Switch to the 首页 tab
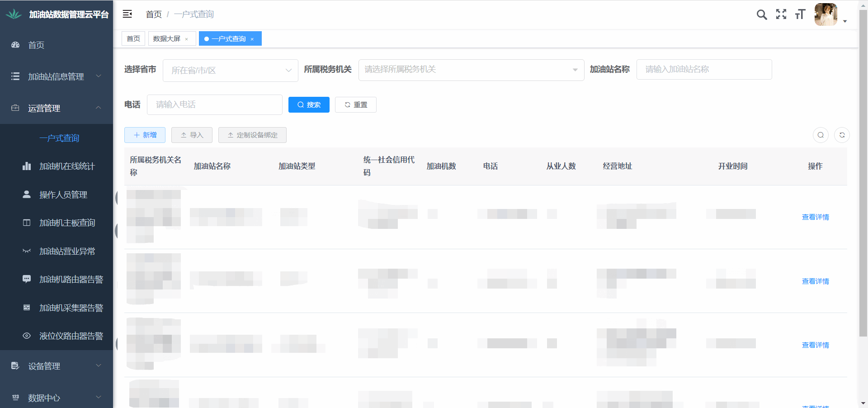Image resolution: width=868 pixels, height=408 pixels. pos(133,39)
